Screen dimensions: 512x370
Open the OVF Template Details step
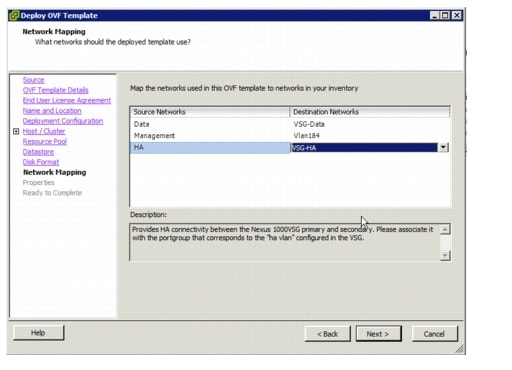(55, 90)
